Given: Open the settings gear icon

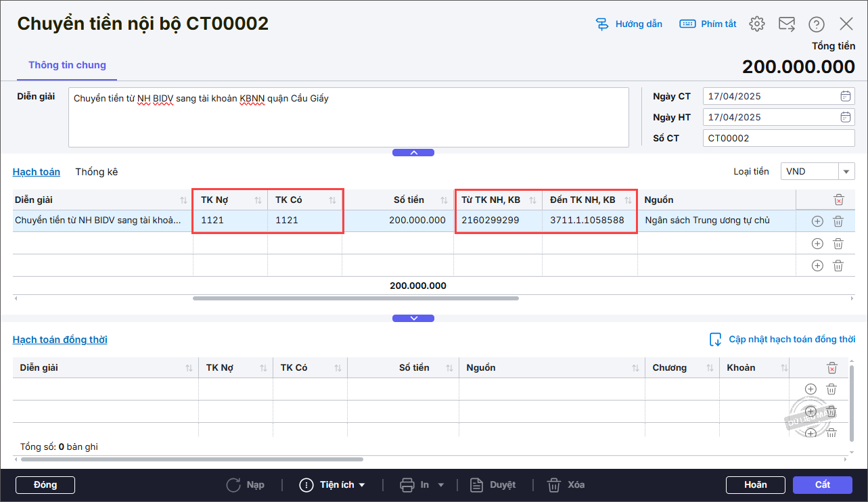Looking at the screenshot, I should tap(756, 24).
